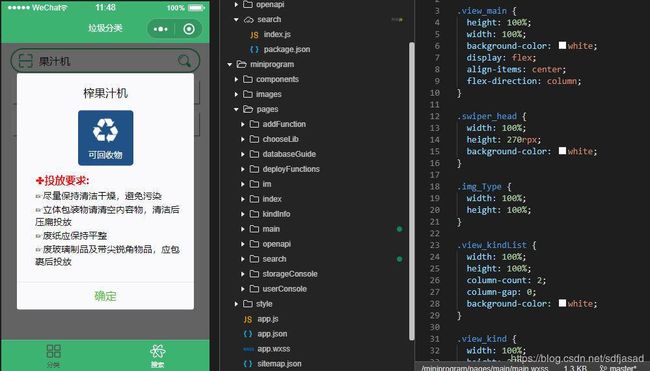Viewport: 650px width, 371px height.
Task: Click the wxss icon beside app.wxss
Action: (x=248, y=349)
